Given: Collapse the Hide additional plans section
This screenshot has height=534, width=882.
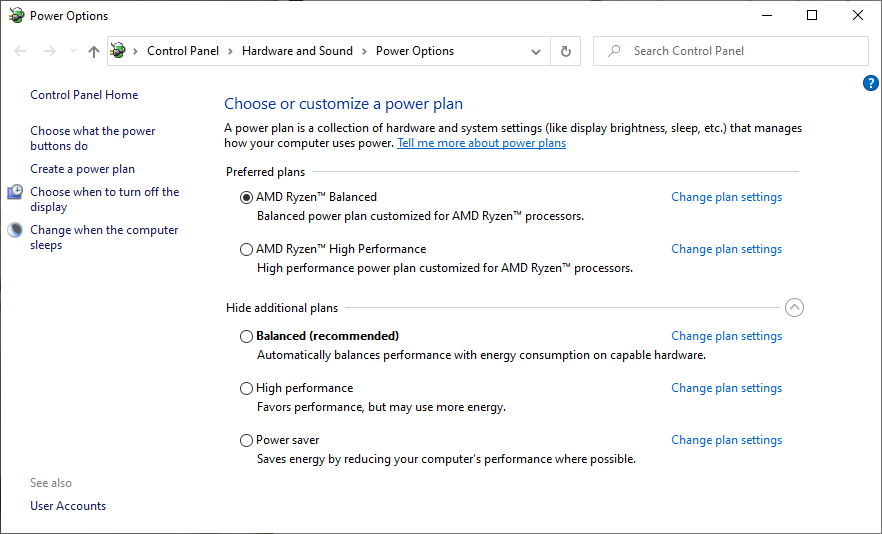Looking at the screenshot, I should coord(794,308).
